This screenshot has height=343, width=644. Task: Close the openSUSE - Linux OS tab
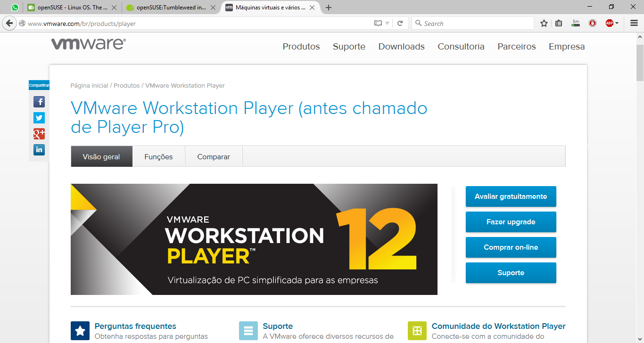114,8
